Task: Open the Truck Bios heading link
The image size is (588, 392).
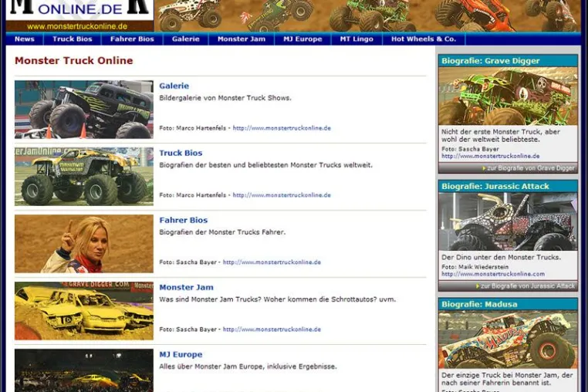Action: [x=181, y=153]
